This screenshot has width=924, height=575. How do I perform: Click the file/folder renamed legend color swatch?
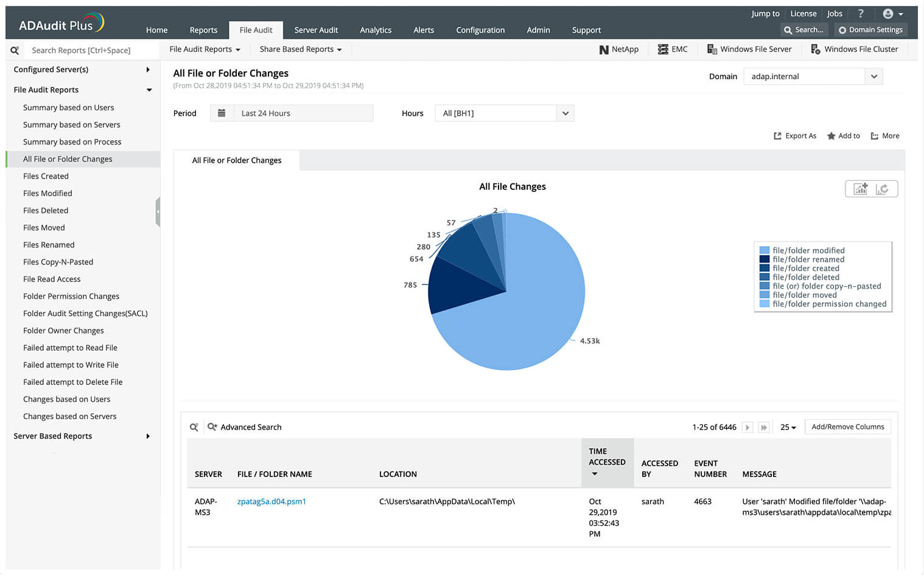pyautogui.click(x=764, y=259)
